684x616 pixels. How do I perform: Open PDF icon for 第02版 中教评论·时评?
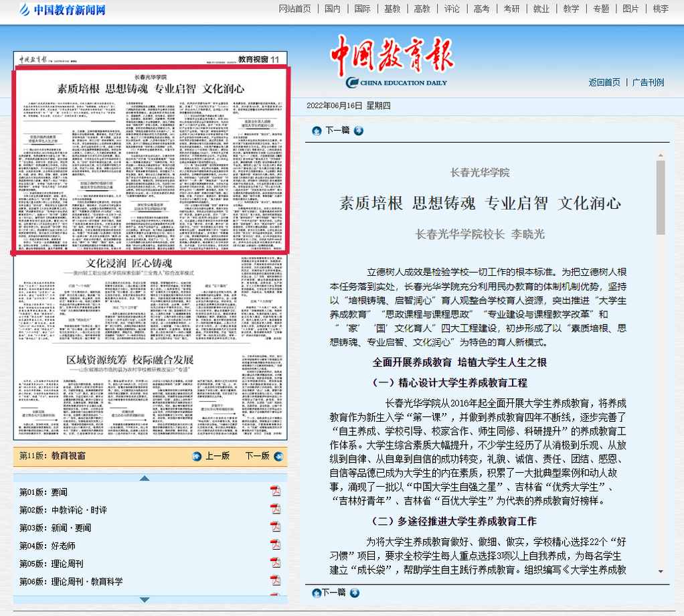pos(275,509)
